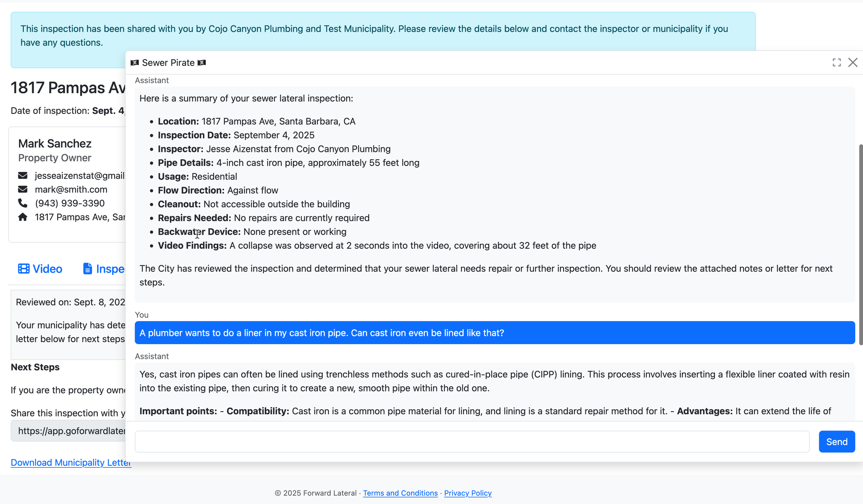Click the envelope icon beside mark@smith.com

point(23,190)
